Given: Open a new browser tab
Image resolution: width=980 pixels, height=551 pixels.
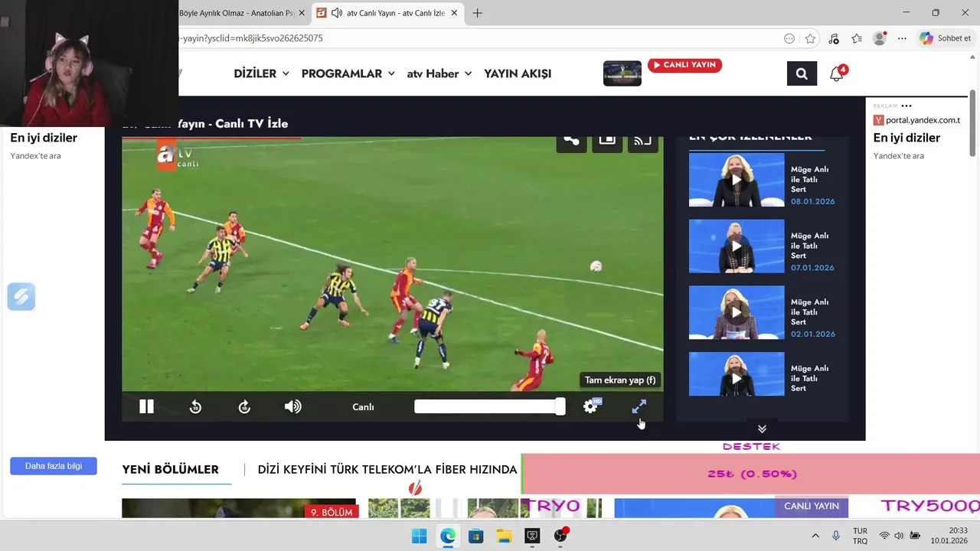Looking at the screenshot, I should tap(477, 13).
